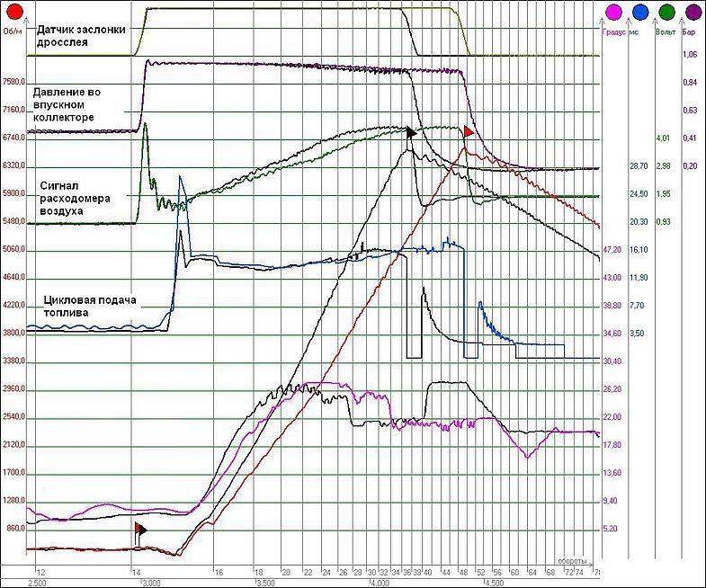Click the green Вольт channel circle
The height and width of the screenshot is (588, 706).
[666, 12]
